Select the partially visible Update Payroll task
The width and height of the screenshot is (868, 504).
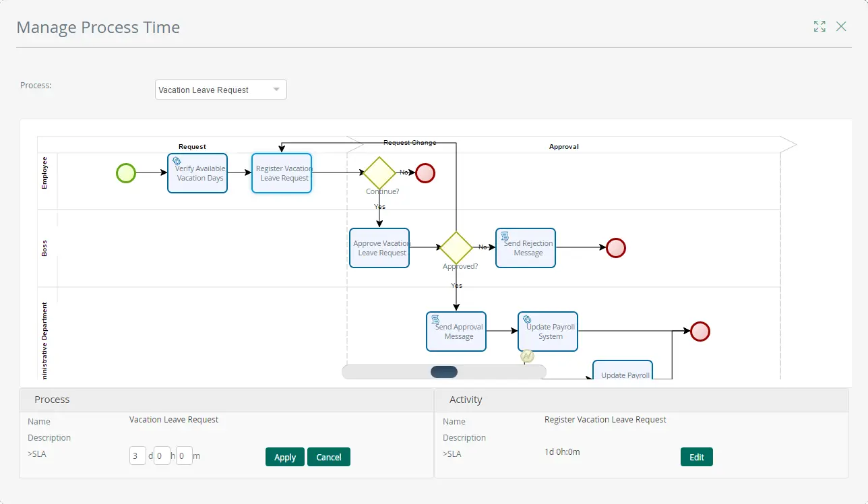point(623,370)
